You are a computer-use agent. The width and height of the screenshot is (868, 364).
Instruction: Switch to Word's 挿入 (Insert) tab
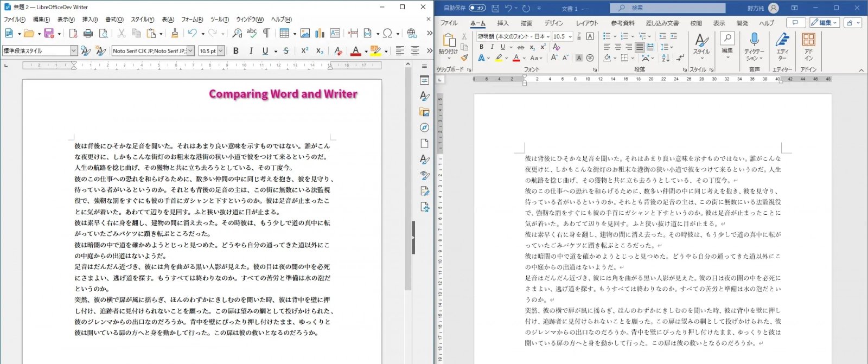coord(503,23)
